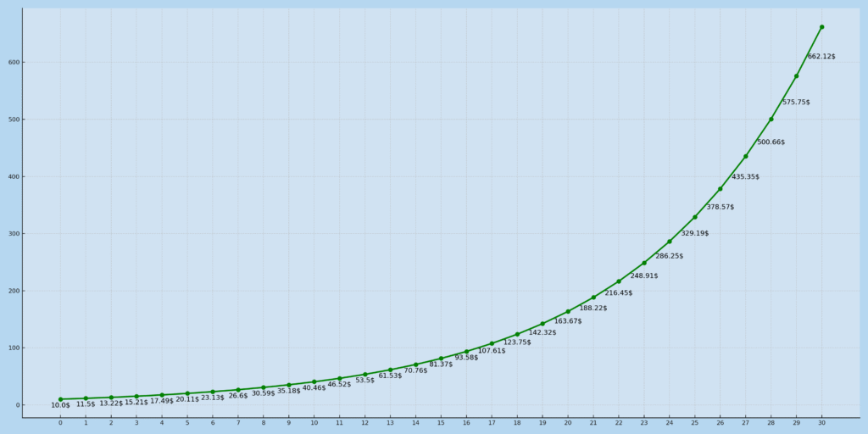868x434 pixels.
Task: Click the x-axis tick label 30
Action: pyautogui.click(x=821, y=424)
